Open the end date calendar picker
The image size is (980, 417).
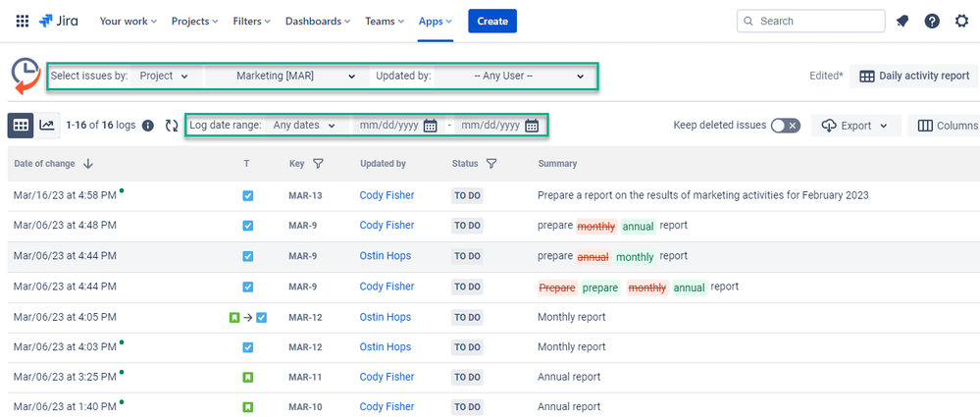532,126
